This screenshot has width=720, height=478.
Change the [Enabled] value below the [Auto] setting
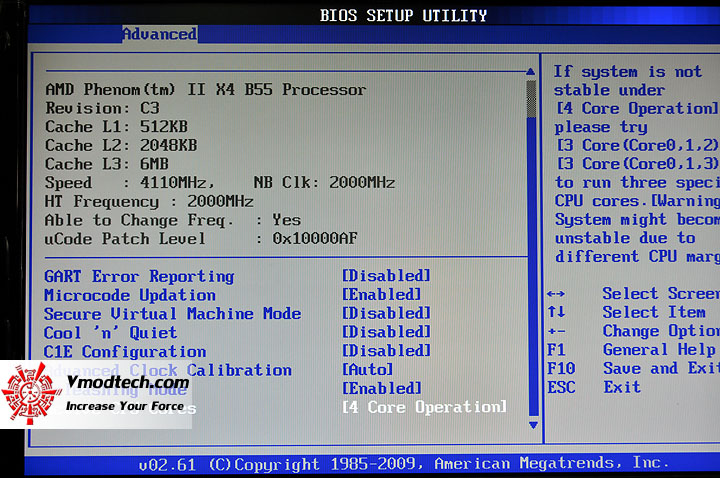tap(382, 388)
